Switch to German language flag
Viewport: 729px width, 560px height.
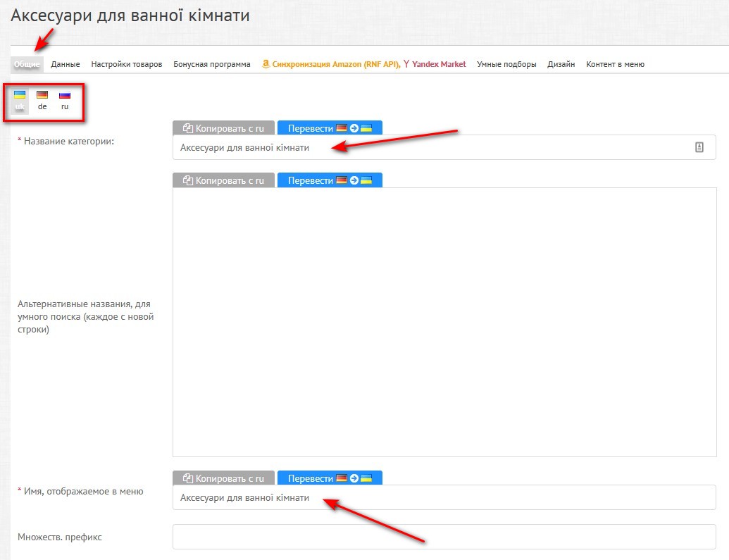tap(42, 95)
